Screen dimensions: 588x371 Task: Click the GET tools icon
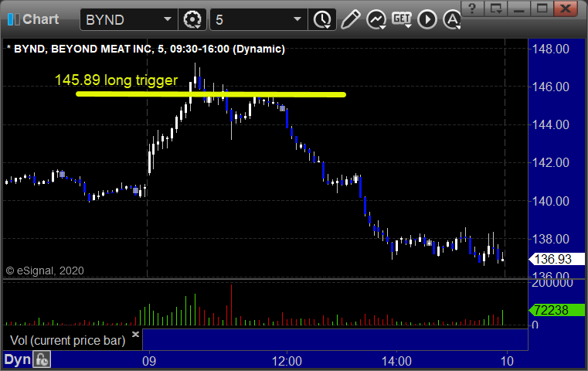402,19
